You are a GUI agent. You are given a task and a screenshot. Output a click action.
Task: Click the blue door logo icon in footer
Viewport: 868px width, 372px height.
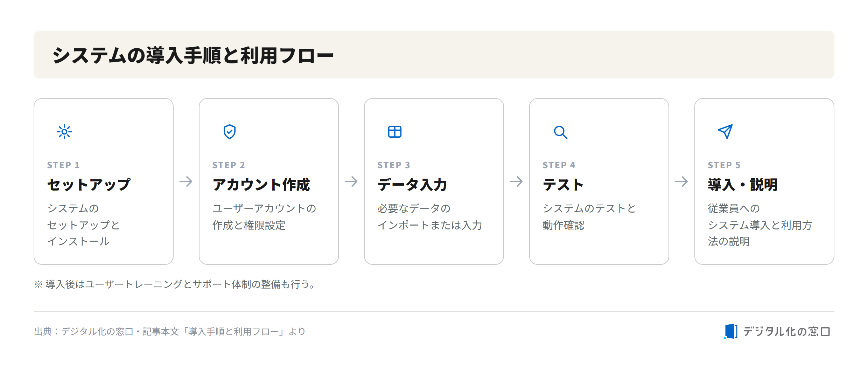[730, 331]
